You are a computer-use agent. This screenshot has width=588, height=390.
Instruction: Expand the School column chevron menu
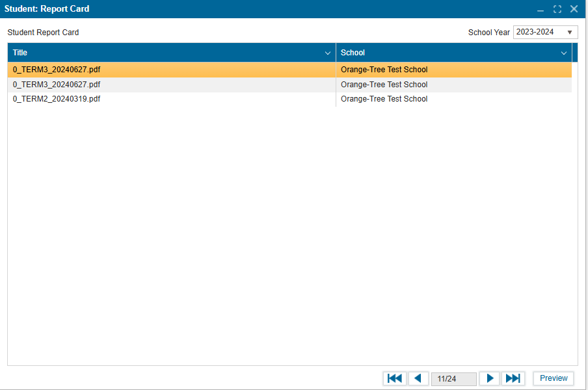point(564,53)
